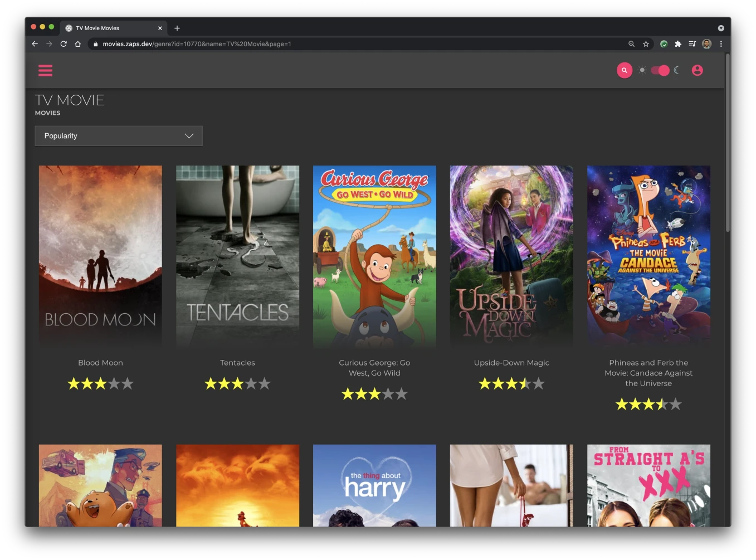Screen dimensions: 756x560
Task: Click Tentacles star rating
Action: 237,383
